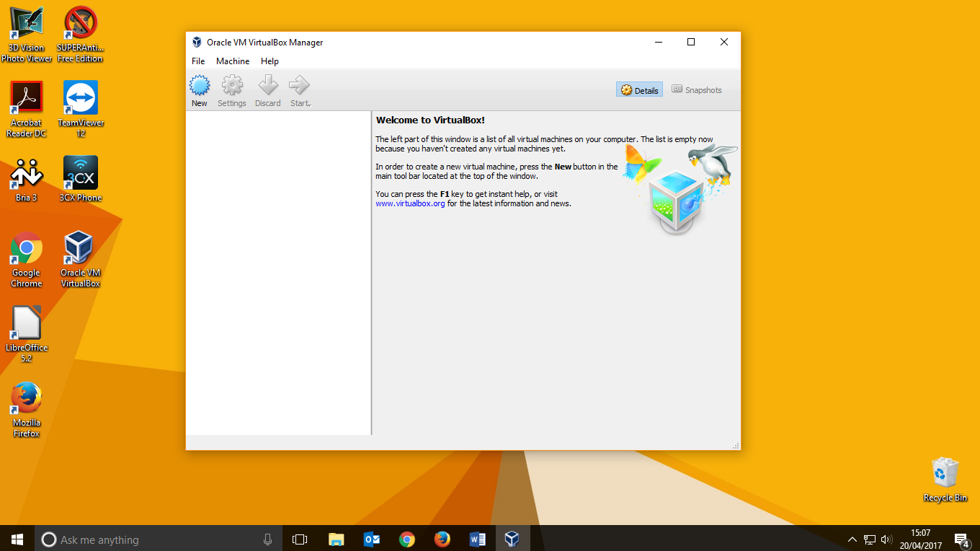This screenshot has width=980, height=551.
Task: Open the Action Center notifications
Action: pos(961,539)
